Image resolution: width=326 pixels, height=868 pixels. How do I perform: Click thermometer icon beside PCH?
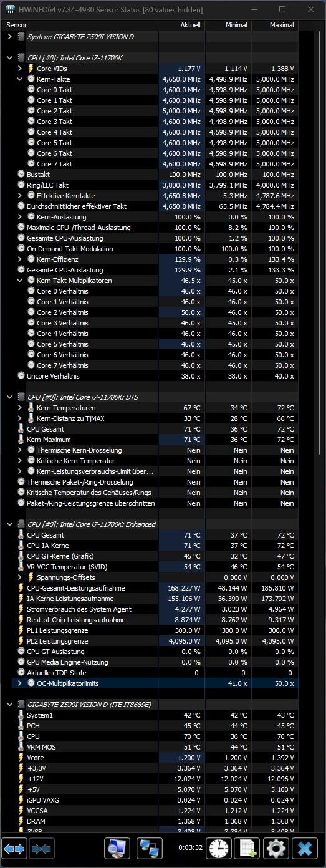point(21,726)
